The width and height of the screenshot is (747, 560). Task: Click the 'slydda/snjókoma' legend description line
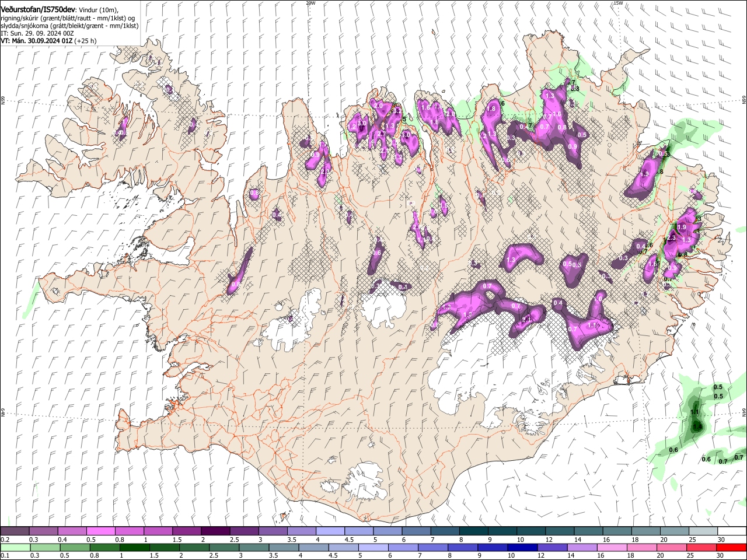[x=70, y=26]
